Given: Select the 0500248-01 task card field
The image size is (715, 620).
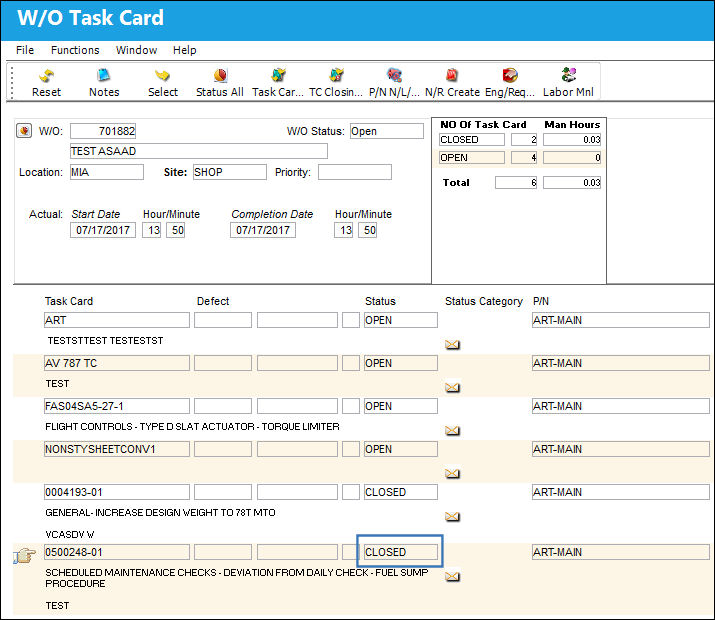Looking at the screenshot, I should (x=117, y=552).
